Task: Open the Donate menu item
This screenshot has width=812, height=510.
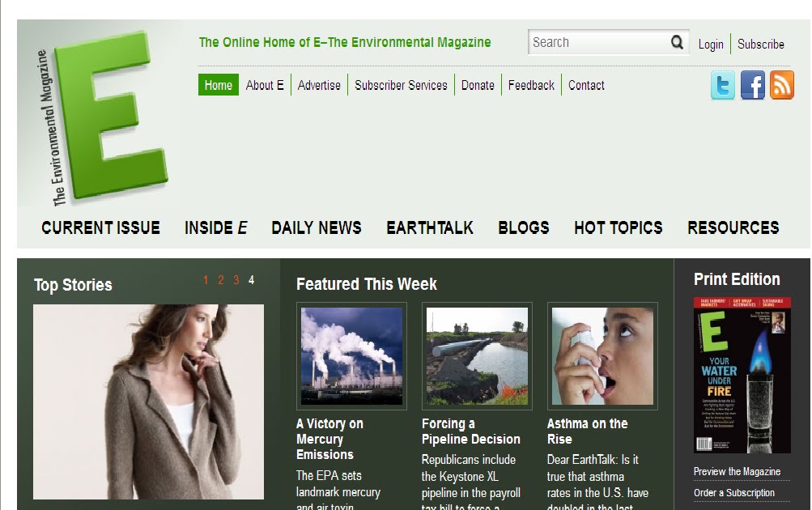Action: (478, 85)
